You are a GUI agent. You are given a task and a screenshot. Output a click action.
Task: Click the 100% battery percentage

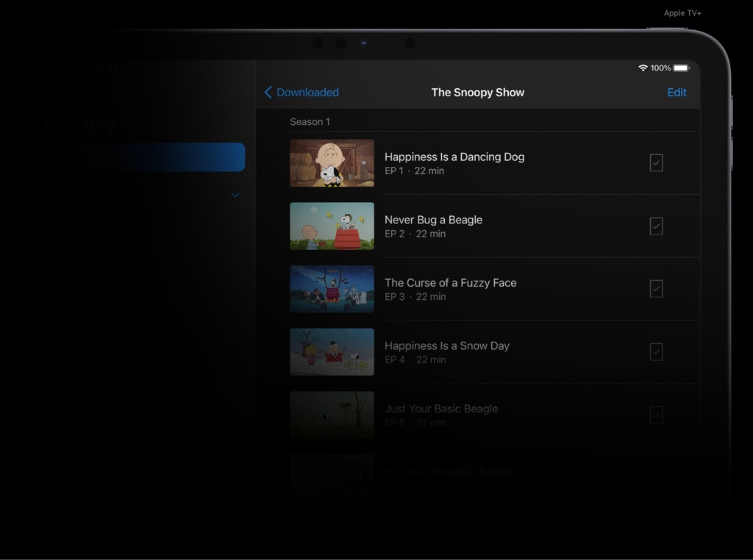pos(660,68)
